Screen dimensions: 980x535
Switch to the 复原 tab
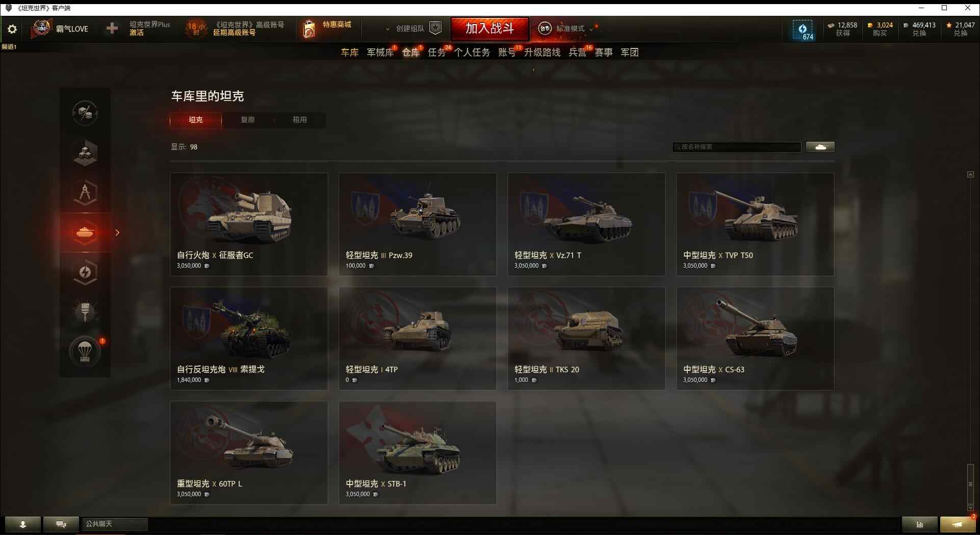point(248,120)
